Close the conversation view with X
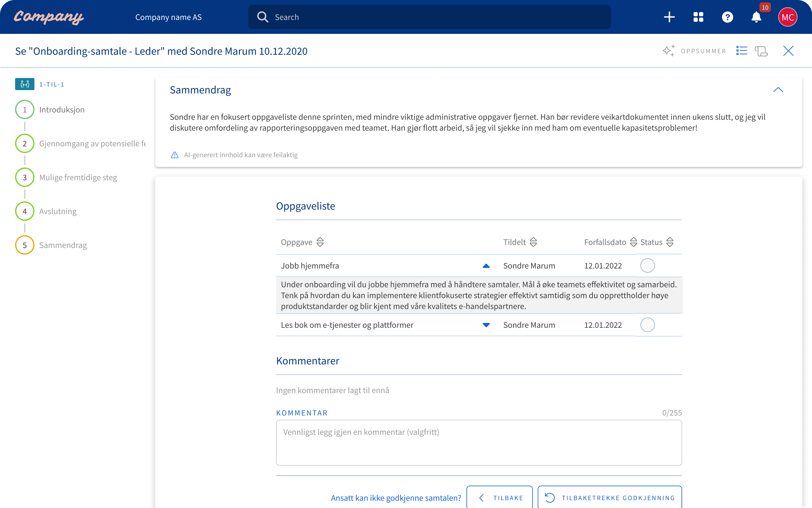Screen dimensions: 812x508 click(788, 51)
